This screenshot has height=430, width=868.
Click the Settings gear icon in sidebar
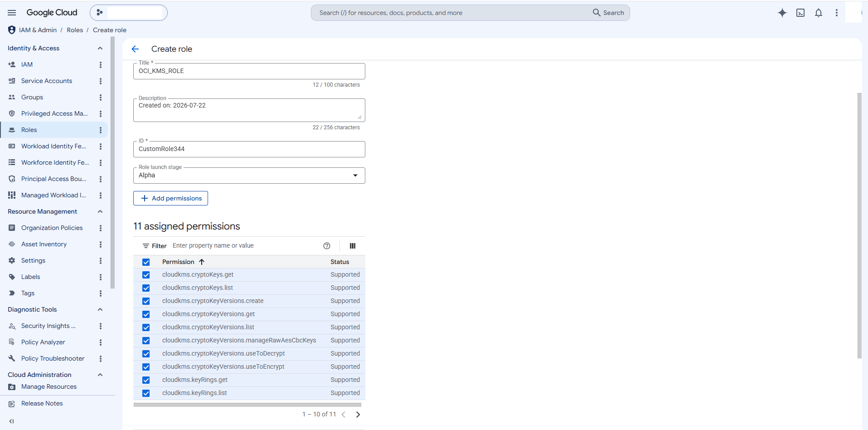[12, 260]
